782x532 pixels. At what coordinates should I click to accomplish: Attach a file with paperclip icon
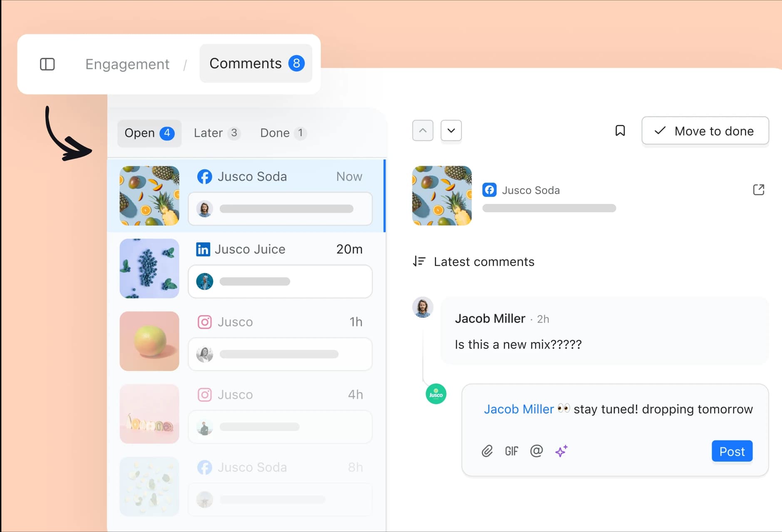pyautogui.click(x=487, y=451)
